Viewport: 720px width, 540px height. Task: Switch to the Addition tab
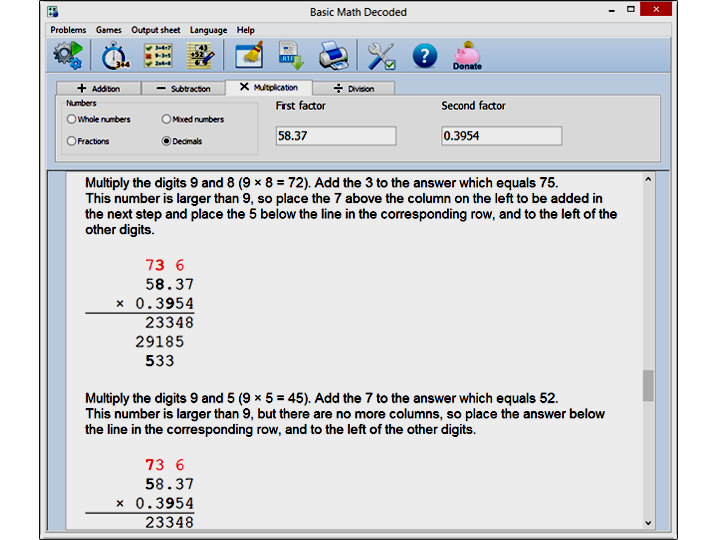[98, 88]
